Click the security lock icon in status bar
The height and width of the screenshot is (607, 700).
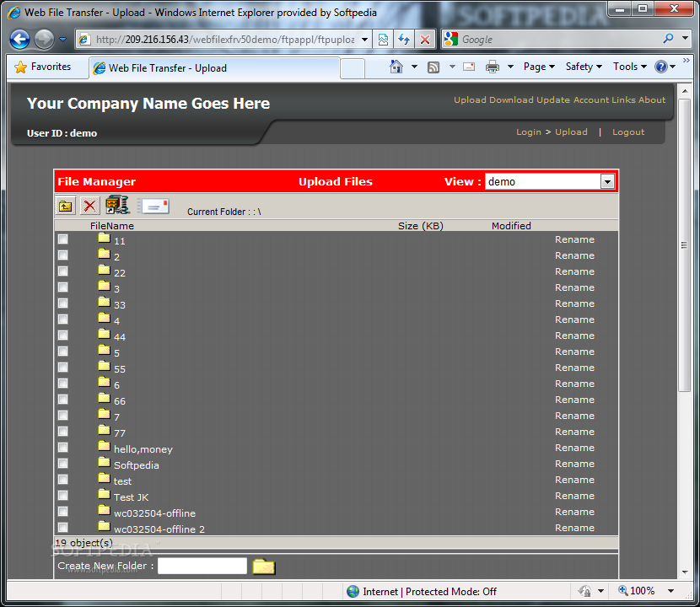(584, 591)
